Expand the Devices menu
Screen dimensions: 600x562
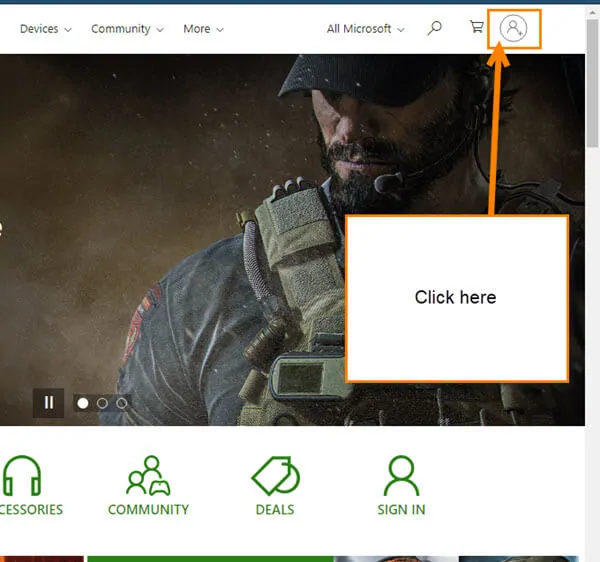click(46, 29)
